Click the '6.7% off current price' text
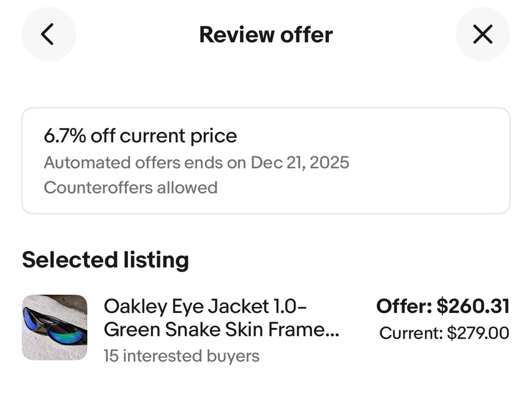 click(140, 136)
